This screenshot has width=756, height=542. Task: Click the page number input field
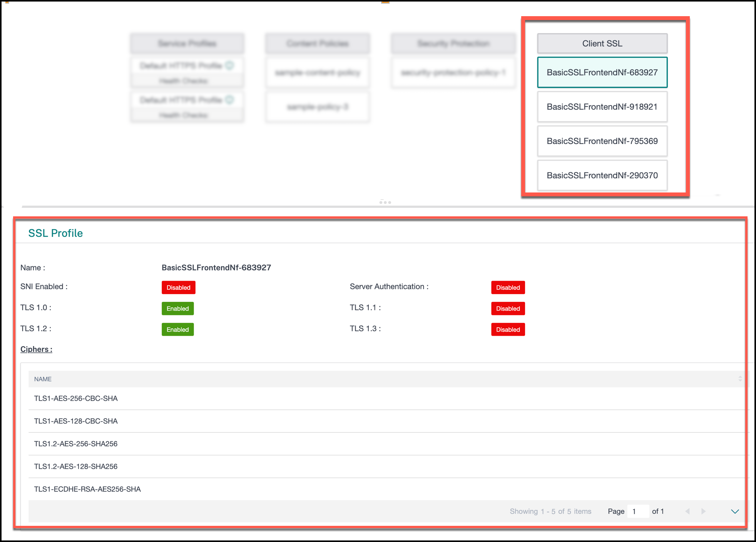tap(638, 511)
